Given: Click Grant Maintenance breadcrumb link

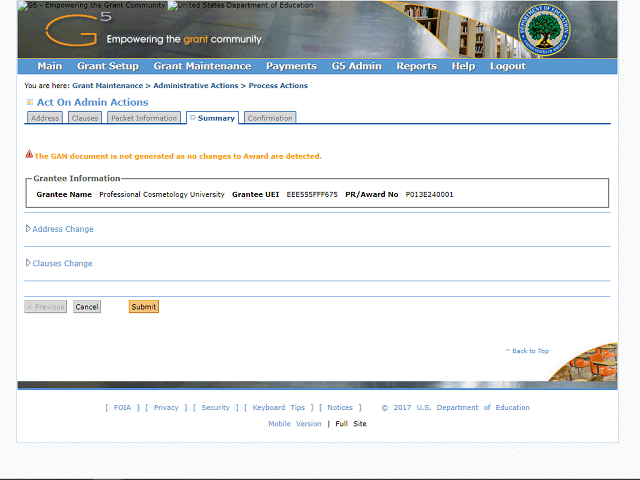Looking at the screenshot, I should (x=108, y=86).
